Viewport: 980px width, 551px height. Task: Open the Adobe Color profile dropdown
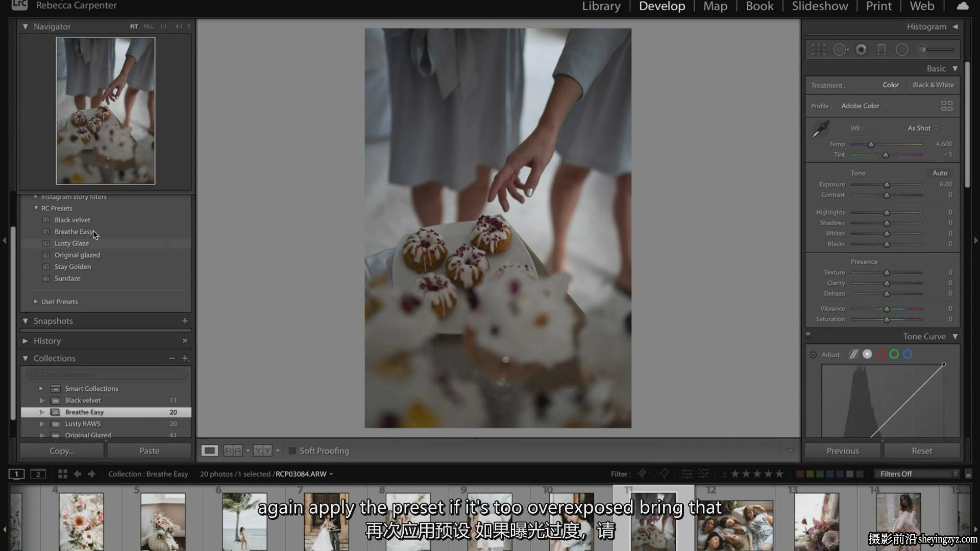point(864,106)
